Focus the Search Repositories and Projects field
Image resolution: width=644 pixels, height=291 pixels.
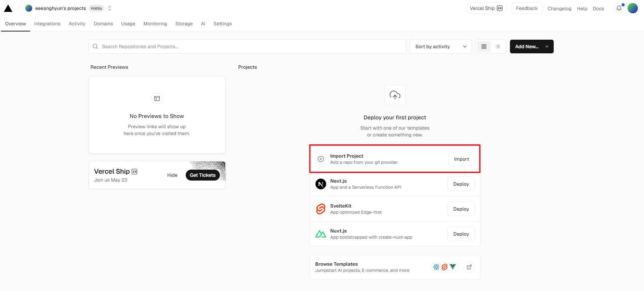(247, 47)
